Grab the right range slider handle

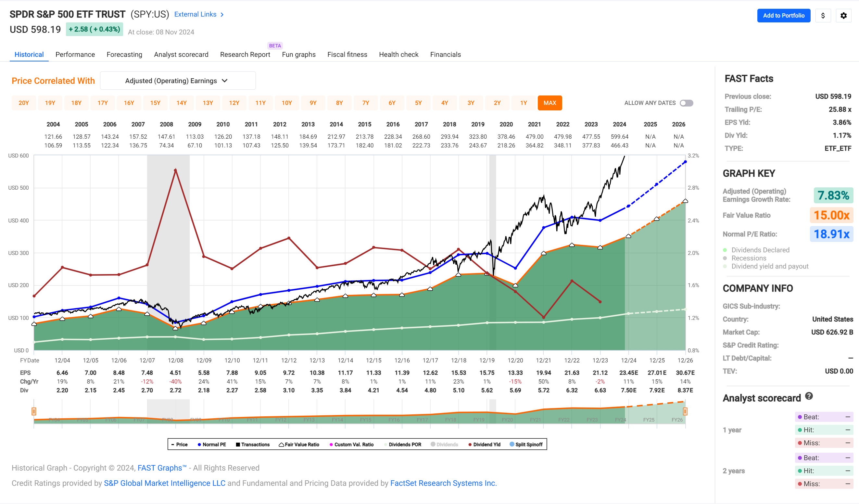click(685, 411)
